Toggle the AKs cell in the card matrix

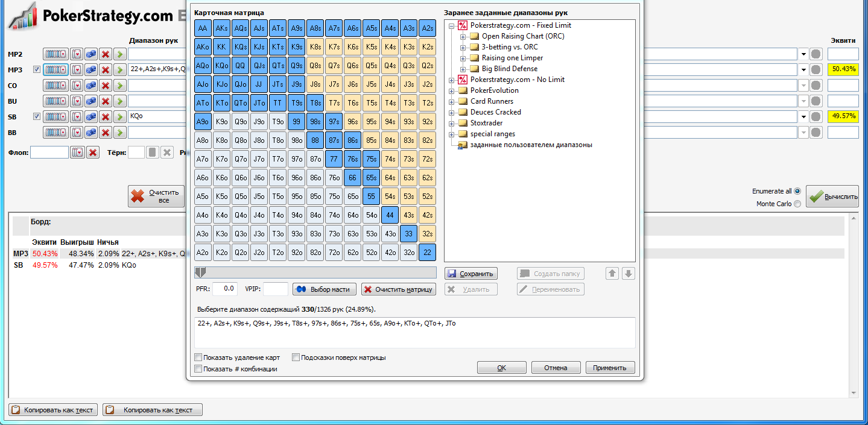(x=222, y=28)
